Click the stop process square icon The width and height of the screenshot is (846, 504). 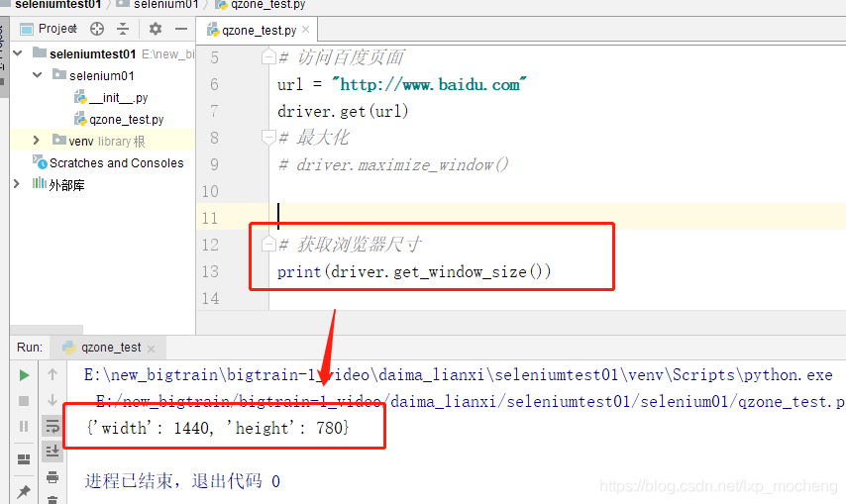(x=24, y=401)
